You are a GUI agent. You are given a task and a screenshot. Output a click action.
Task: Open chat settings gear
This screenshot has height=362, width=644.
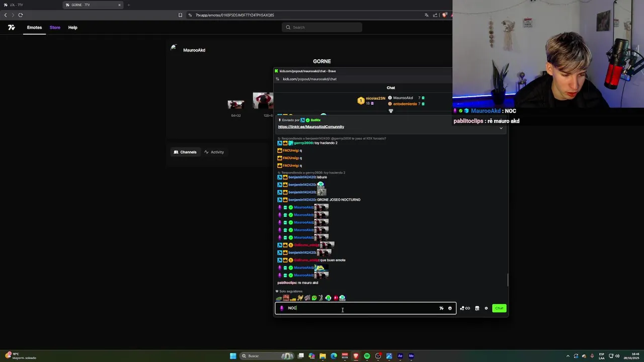486,308
